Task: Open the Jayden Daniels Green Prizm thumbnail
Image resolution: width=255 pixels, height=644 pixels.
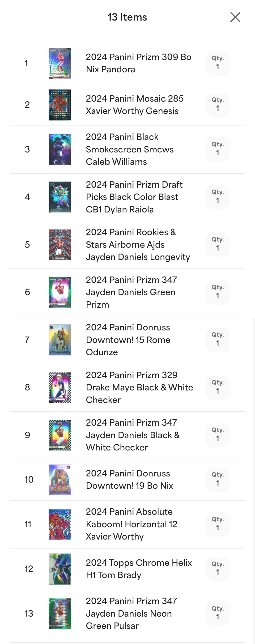Action: point(60,292)
